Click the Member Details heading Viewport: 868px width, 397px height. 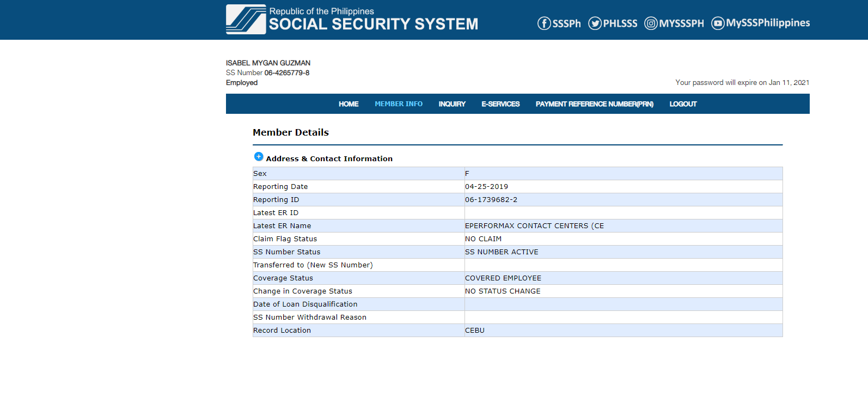click(x=291, y=132)
